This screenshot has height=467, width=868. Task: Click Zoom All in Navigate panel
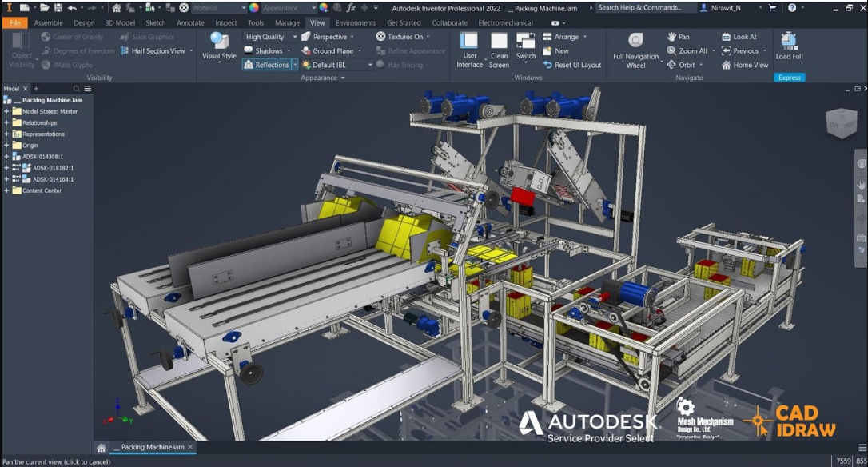[x=687, y=50]
